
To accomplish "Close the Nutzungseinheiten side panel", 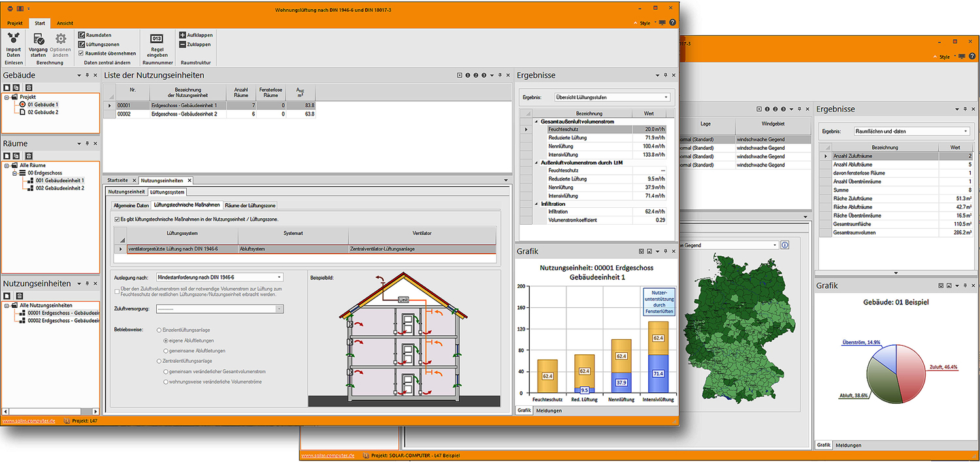I will [95, 284].
